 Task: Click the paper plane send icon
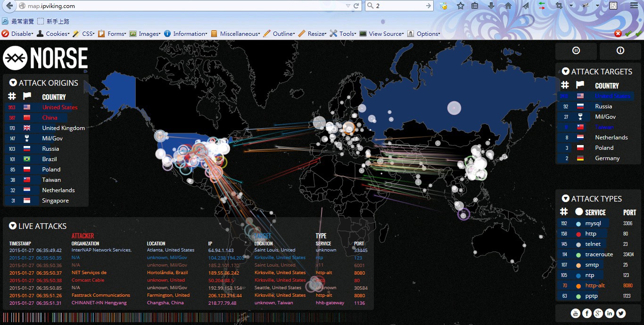click(525, 6)
